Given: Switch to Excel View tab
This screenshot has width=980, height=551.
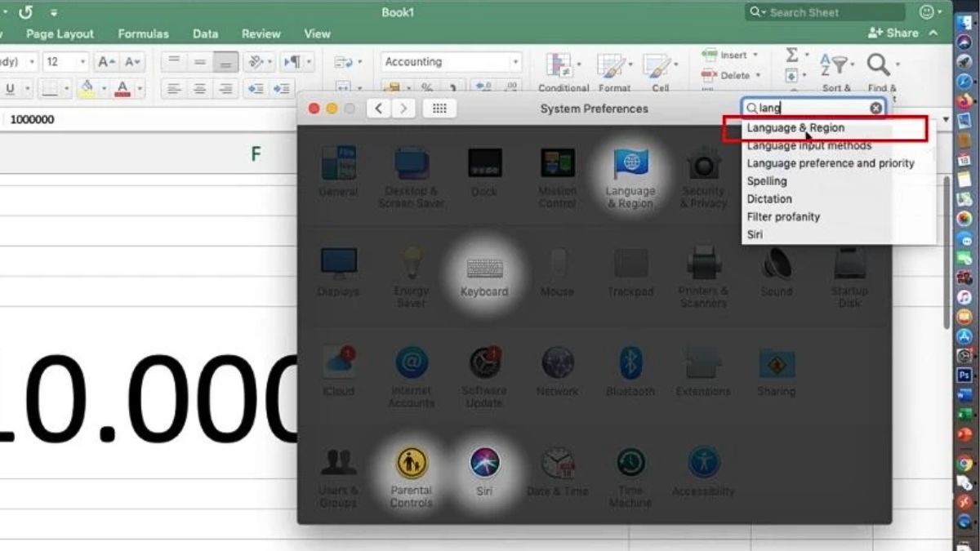Looking at the screenshot, I should pyautogui.click(x=317, y=34).
